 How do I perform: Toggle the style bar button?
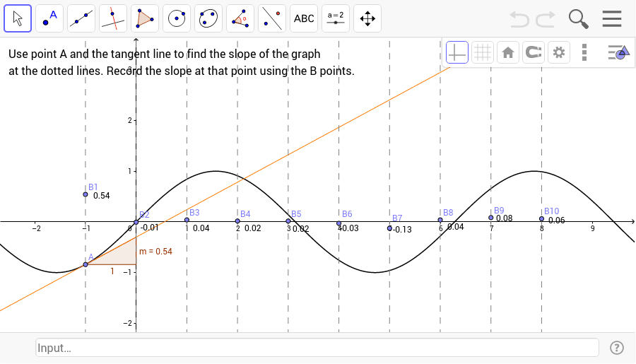click(618, 52)
